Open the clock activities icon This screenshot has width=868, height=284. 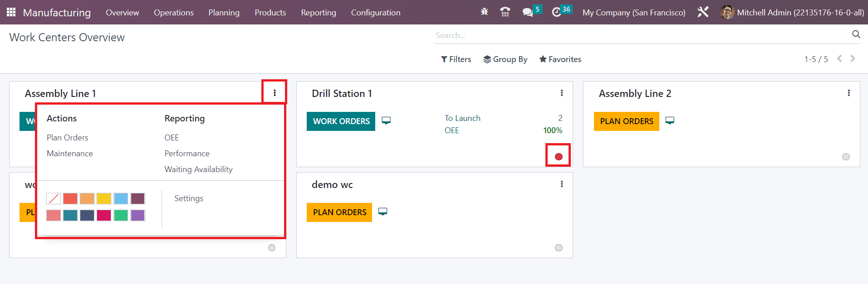(557, 12)
